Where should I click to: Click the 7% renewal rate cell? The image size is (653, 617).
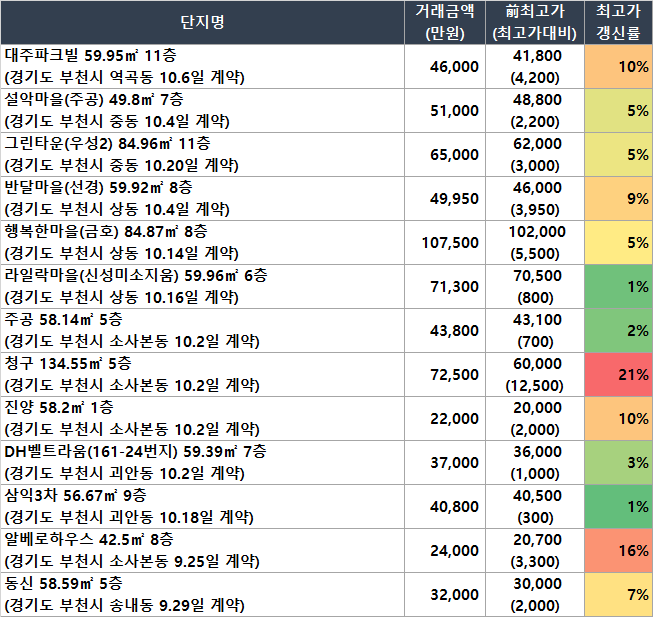(x=618, y=595)
